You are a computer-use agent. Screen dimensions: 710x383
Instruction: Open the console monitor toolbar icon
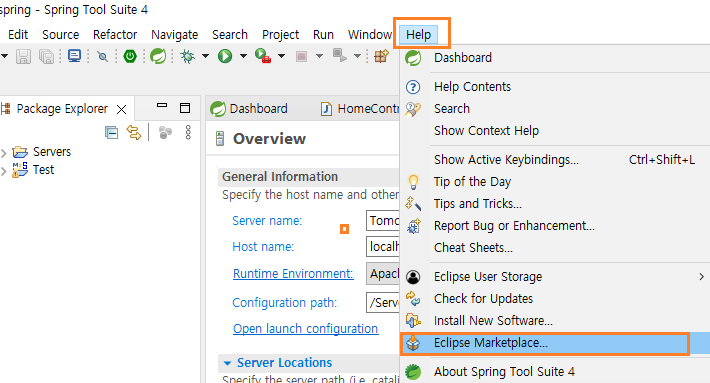tap(74, 56)
